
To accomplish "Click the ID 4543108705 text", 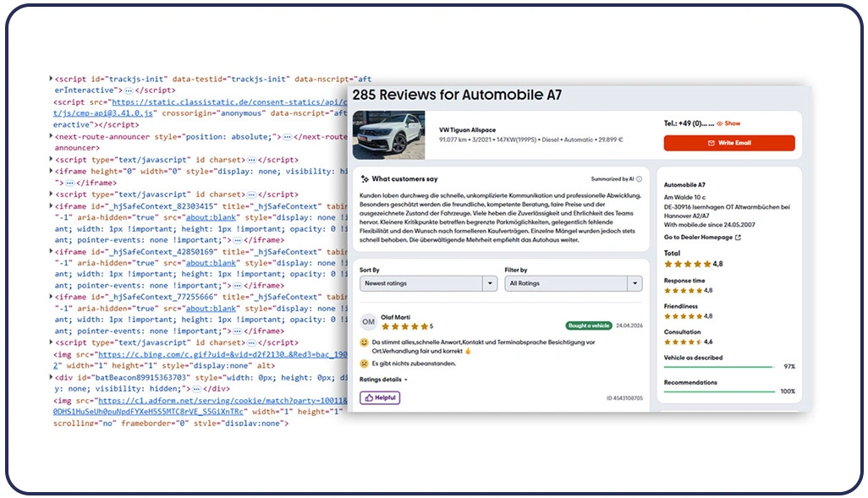I will (x=624, y=398).
